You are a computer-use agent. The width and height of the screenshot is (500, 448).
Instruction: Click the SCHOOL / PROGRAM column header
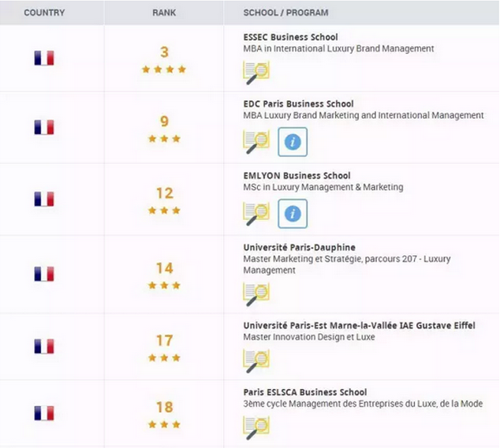click(x=285, y=13)
